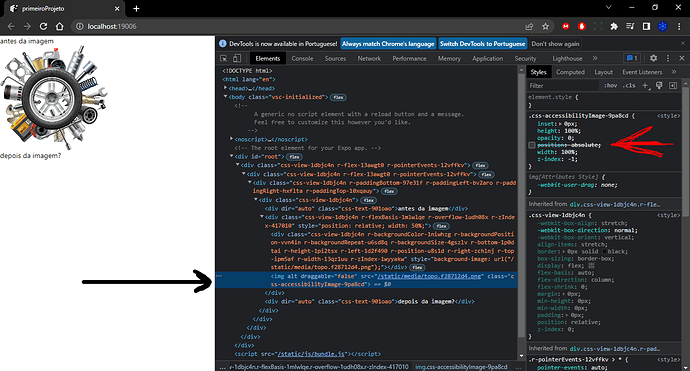Screen dimensions: 690x371
Task: Click the new style rule plus icon
Action: 645,85
